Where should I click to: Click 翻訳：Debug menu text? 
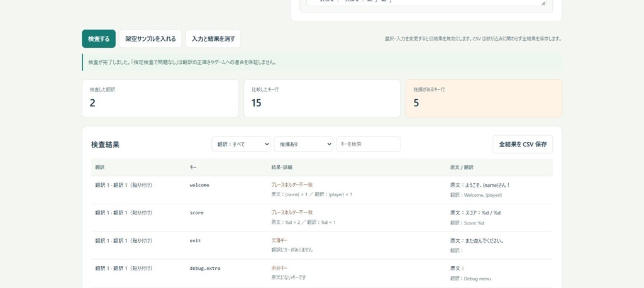pyautogui.click(x=470, y=279)
